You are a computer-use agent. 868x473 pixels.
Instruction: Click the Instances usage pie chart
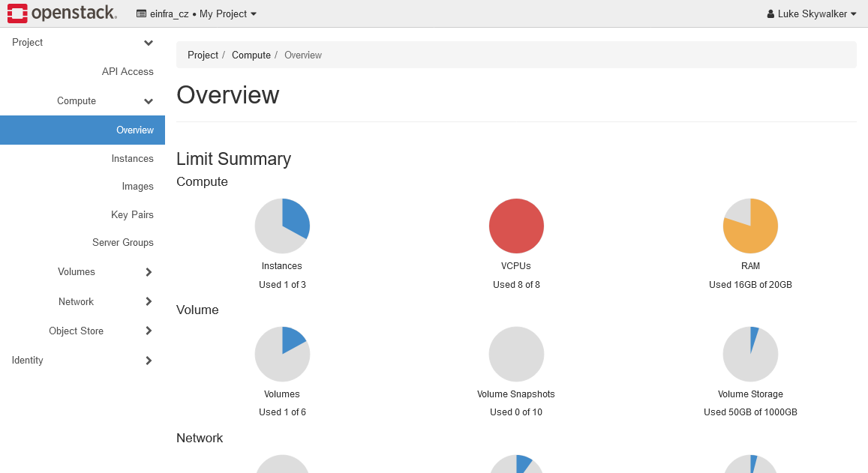pyautogui.click(x=282, y=225)
